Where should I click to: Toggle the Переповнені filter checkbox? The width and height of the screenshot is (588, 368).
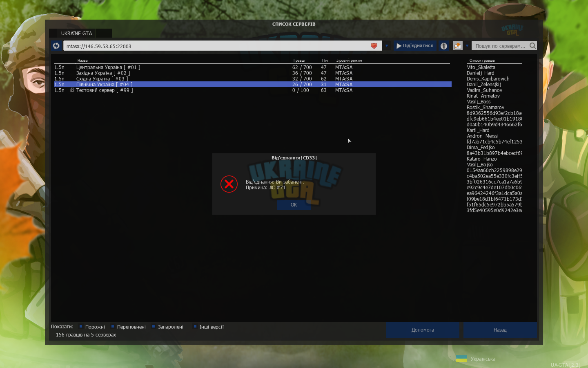[113, 326]
